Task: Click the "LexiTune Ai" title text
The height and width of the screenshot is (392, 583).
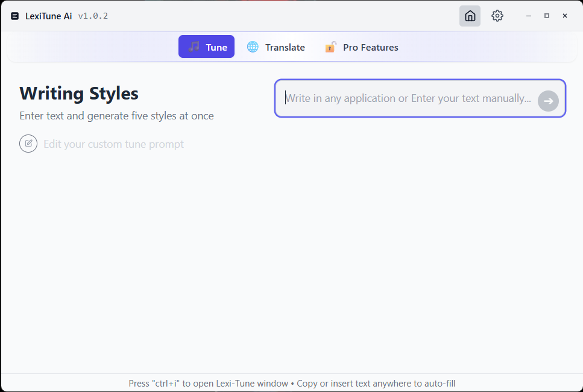Action: pyautogui.click(x=48, y=16)
